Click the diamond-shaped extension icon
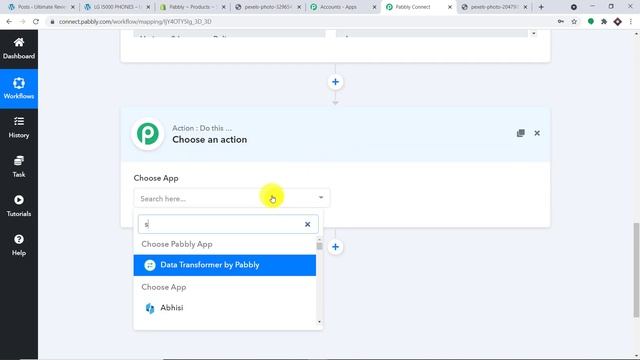The width and height of the screenshot is (640, 360). (x=618, y=22)
